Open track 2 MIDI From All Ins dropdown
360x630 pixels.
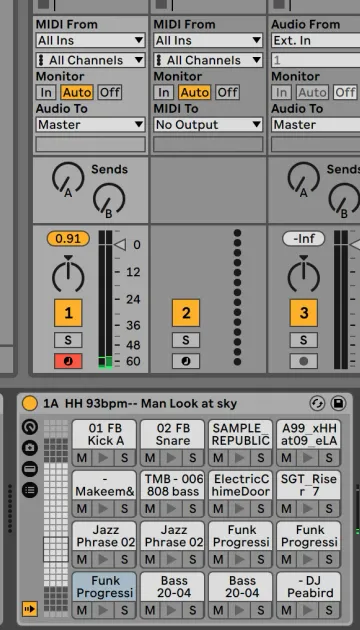pos(208,41)
